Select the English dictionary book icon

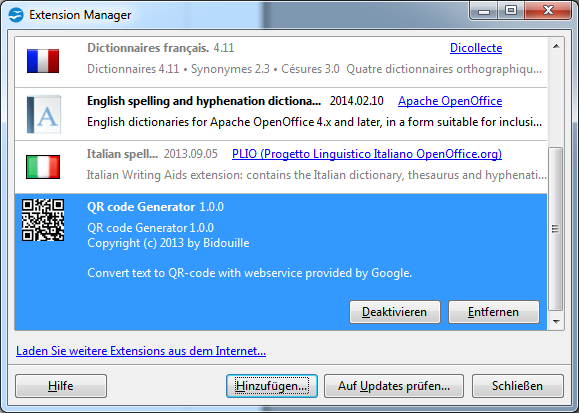(x=44, y=114)
